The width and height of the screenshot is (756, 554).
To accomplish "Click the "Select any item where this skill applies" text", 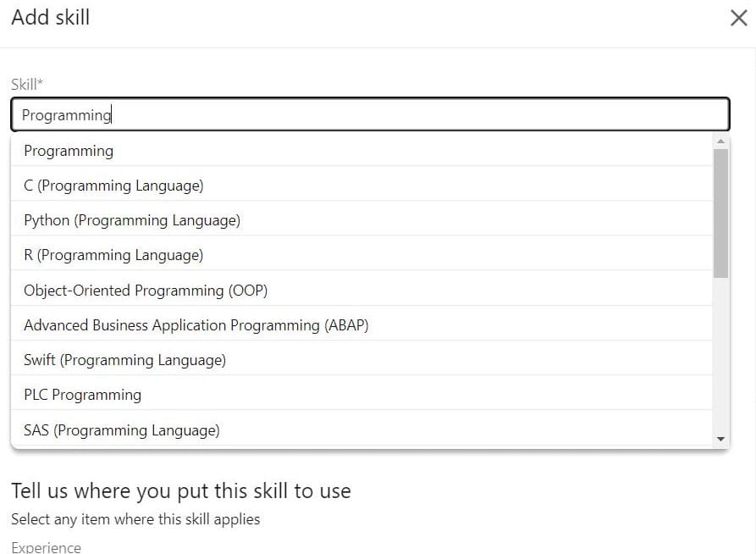I will coord(135,519).
